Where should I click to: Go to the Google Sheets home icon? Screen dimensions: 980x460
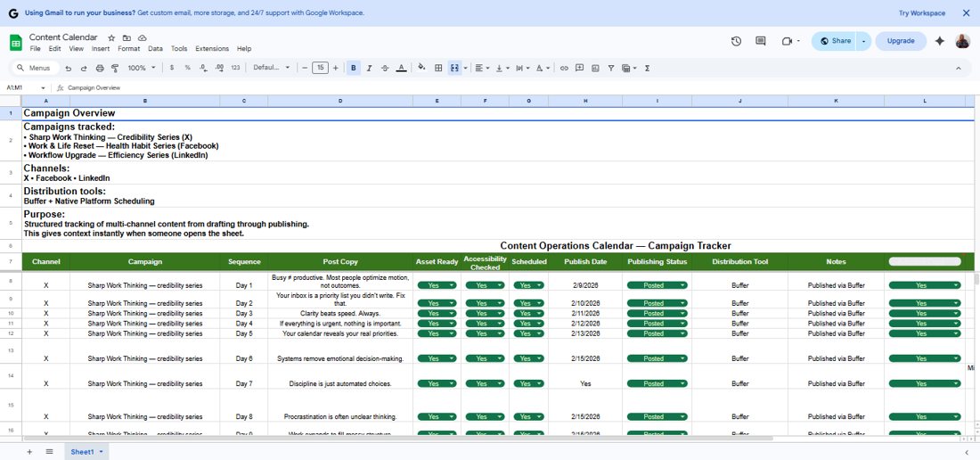coord(16,43)
